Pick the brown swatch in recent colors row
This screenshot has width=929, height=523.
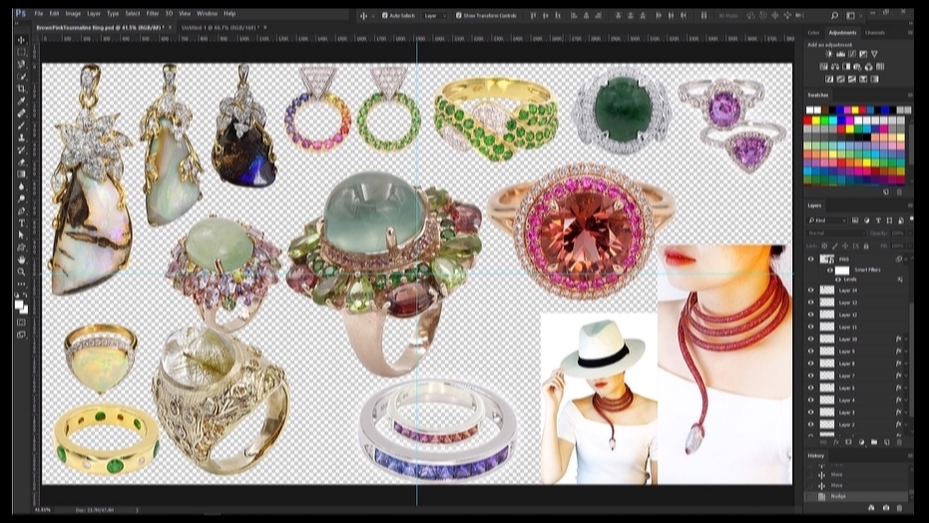point(825,110)
